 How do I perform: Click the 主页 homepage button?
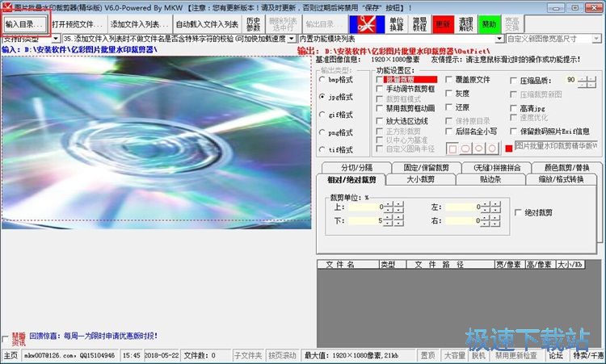[11, 355]
